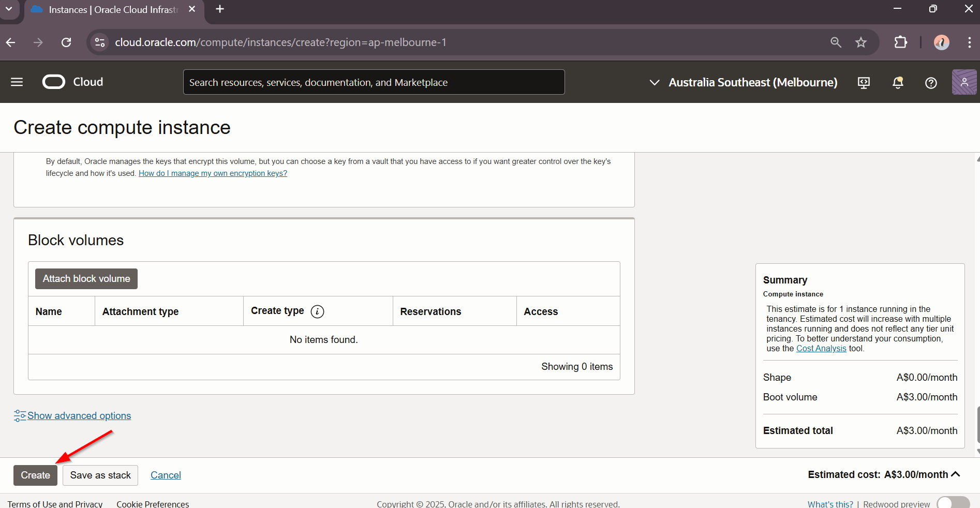Open the help question mark menu
Screen dimensions: 980x508
(931, 83)
